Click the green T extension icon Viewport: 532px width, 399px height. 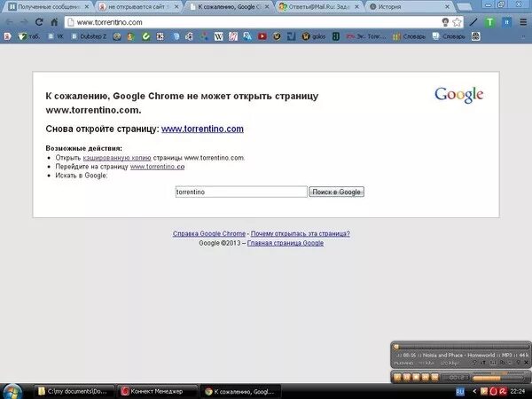pyautogui.click(x=489, y=22)
